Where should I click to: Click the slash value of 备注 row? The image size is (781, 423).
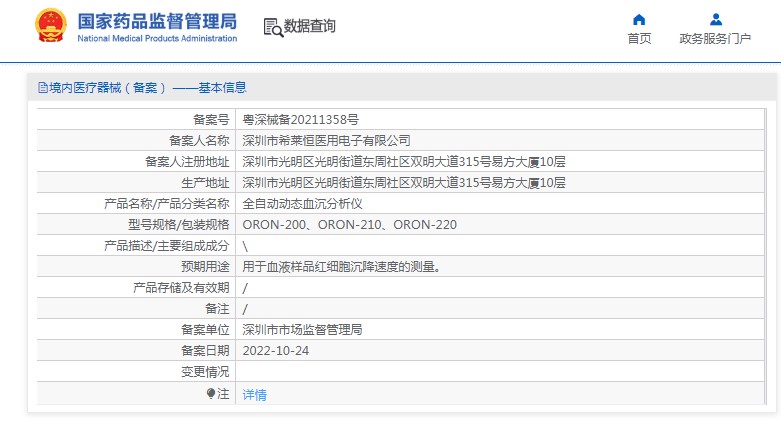[245, 309]
